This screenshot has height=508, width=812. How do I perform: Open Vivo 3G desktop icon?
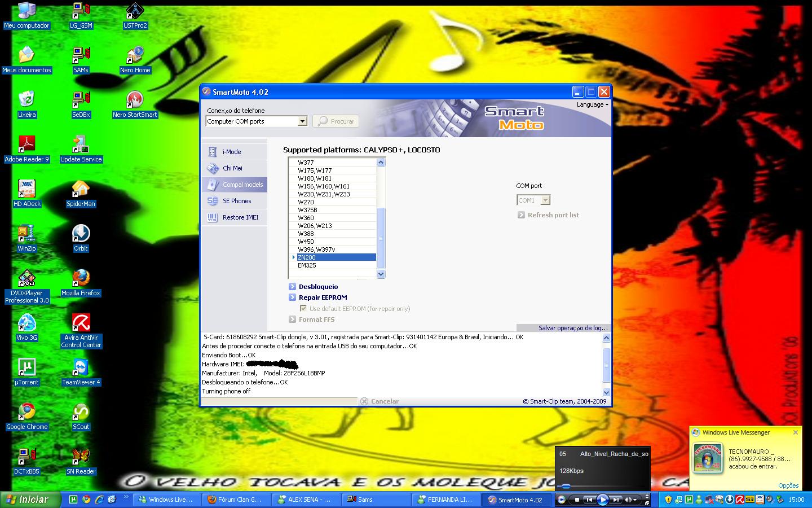click(27, 328)
